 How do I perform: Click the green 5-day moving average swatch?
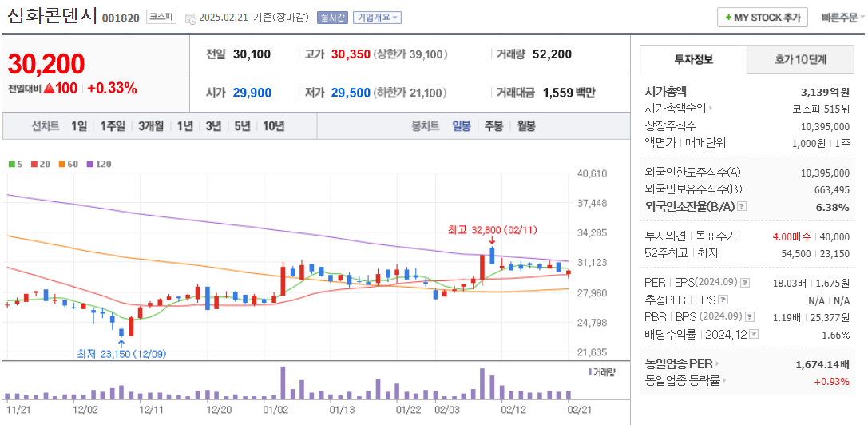coord(10,164)
